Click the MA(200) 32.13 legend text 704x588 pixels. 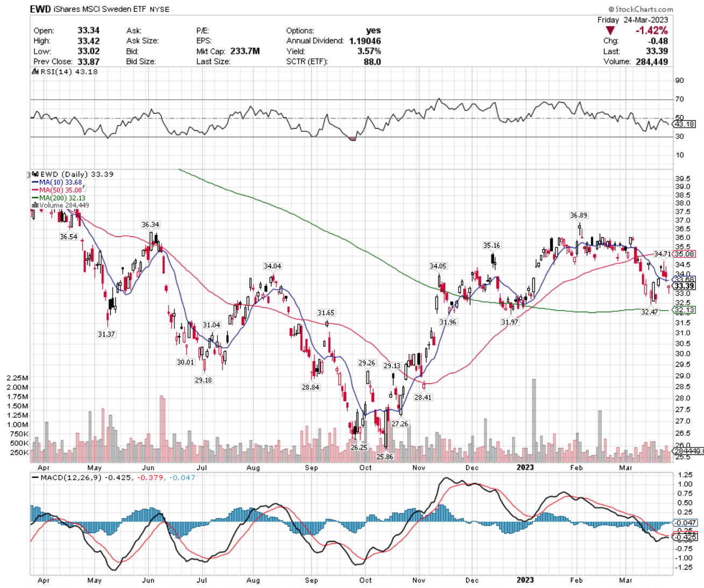[62, 198]
